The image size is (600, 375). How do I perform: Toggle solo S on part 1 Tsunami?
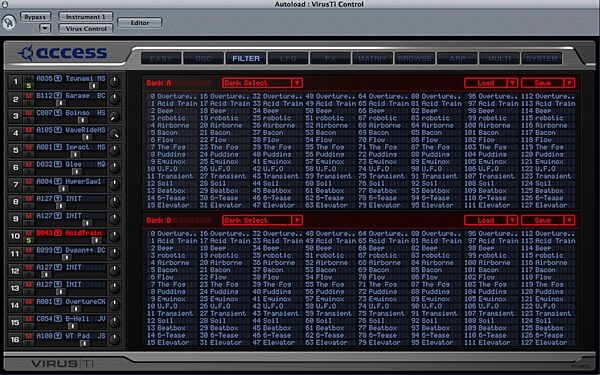pos(28,86)
